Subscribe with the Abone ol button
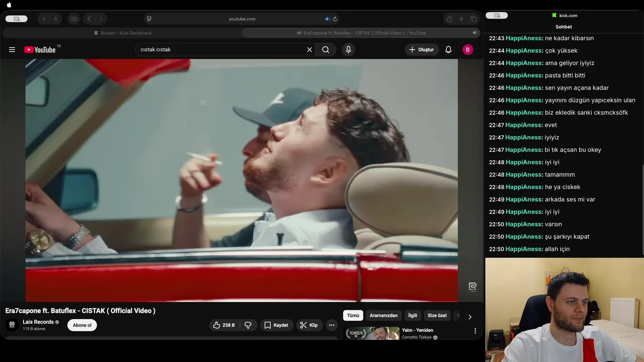This screenshot has height=362, width=644. [x=82, y=325]
